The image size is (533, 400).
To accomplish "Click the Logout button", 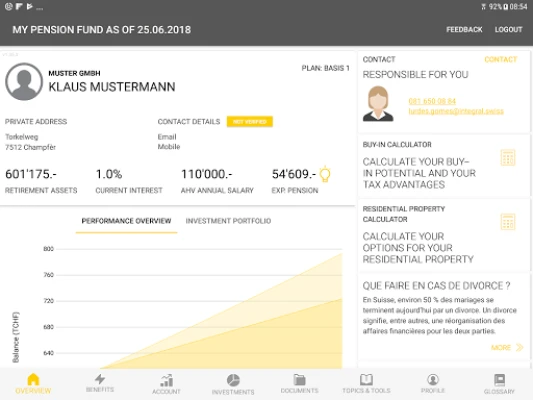I will (x=509, y=30).
